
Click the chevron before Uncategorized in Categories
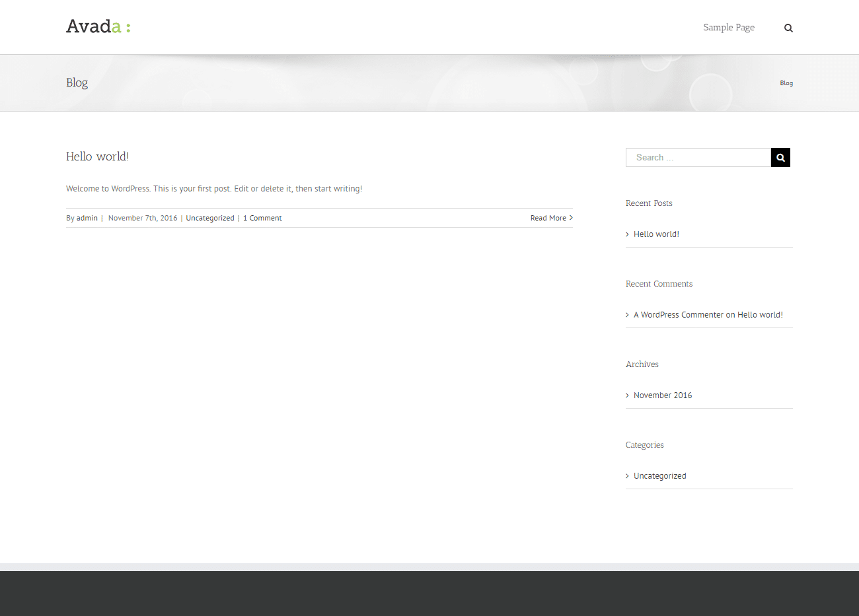(x=628, y=476)
